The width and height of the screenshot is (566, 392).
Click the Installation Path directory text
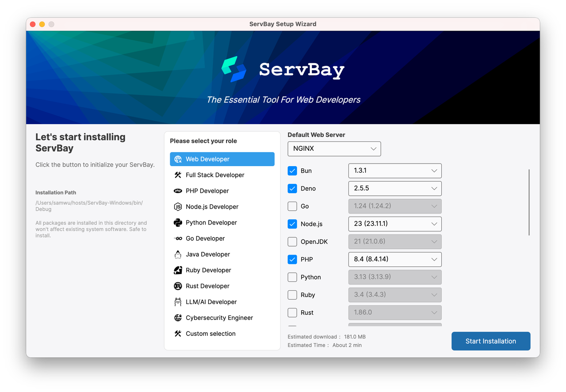click(89, 206)
